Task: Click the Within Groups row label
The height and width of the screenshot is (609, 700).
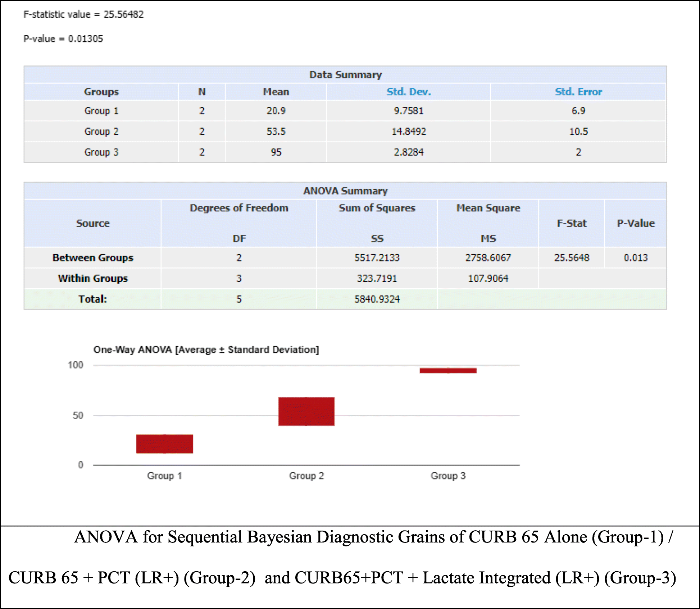Action: click(93, 279)
